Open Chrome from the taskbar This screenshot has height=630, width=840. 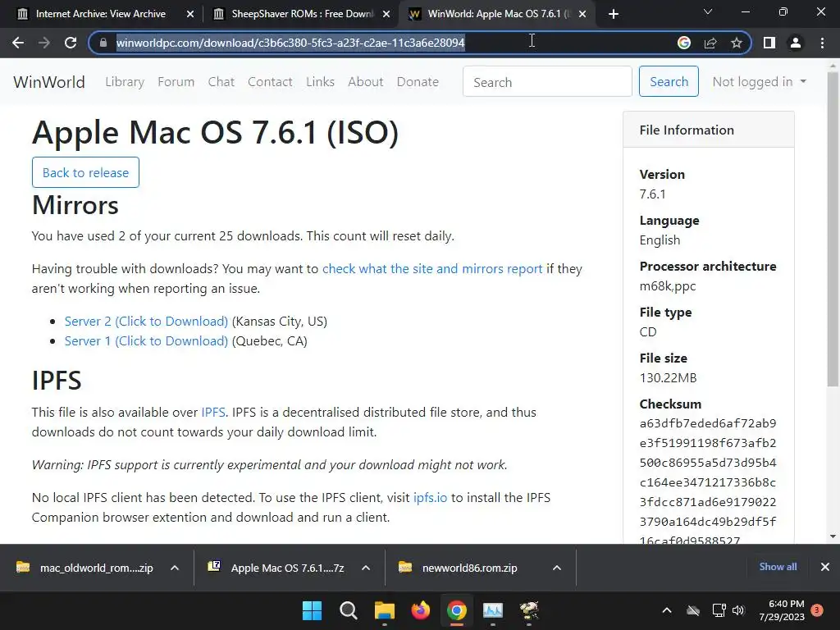pos(456,610)
